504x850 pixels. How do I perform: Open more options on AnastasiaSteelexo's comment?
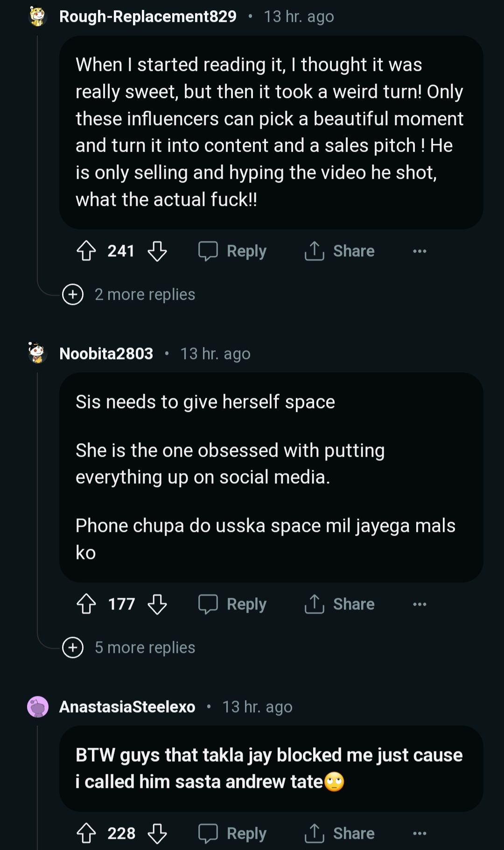click(420, 833)
